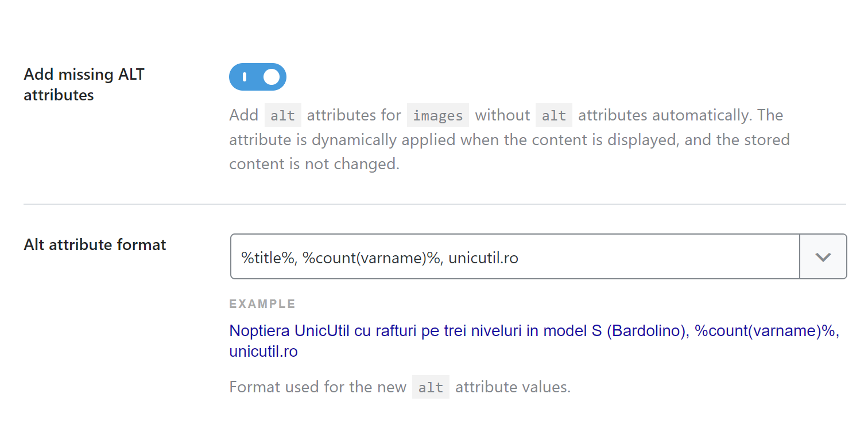868x421 pixels.
Task: Click the %title% variable in the format field
Action: pos(268,258)
